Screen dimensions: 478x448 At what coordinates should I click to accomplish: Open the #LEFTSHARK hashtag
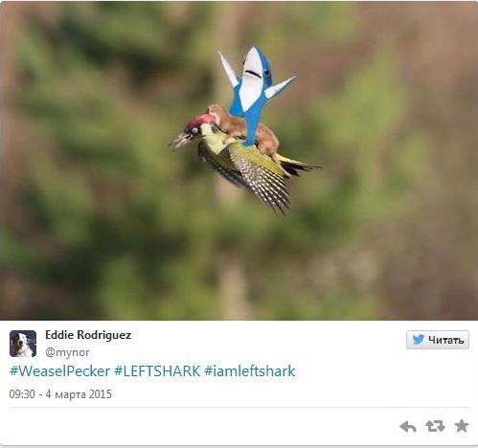point(157,371)
